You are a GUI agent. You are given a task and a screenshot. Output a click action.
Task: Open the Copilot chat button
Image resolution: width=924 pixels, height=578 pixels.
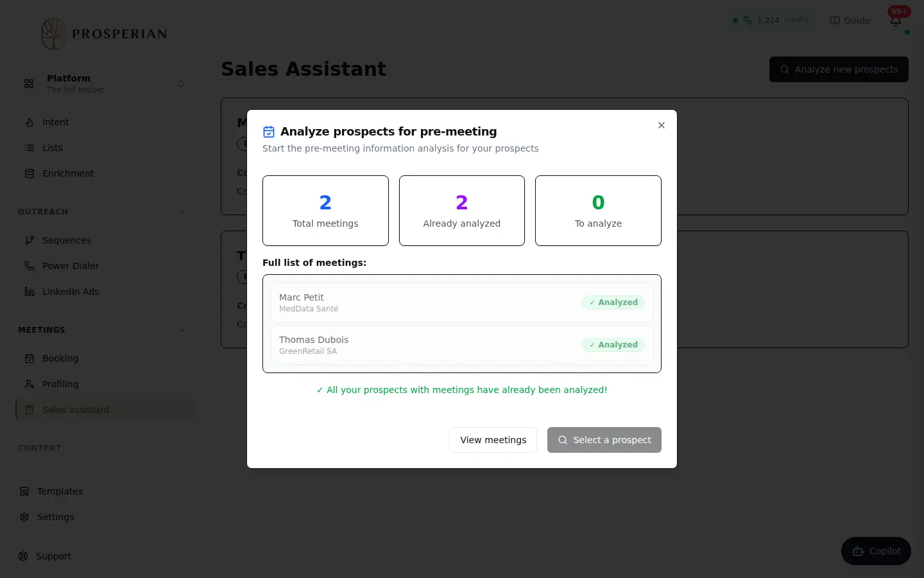point(876,551)
